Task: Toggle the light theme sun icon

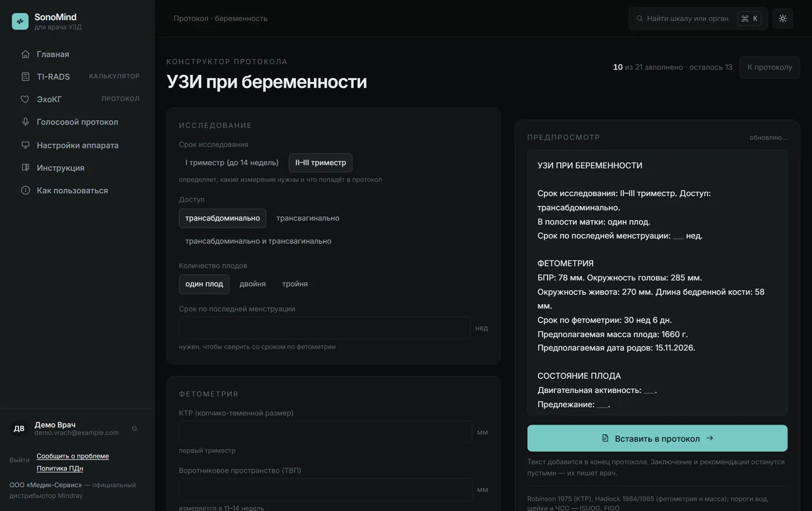Action: pos(782,19)
